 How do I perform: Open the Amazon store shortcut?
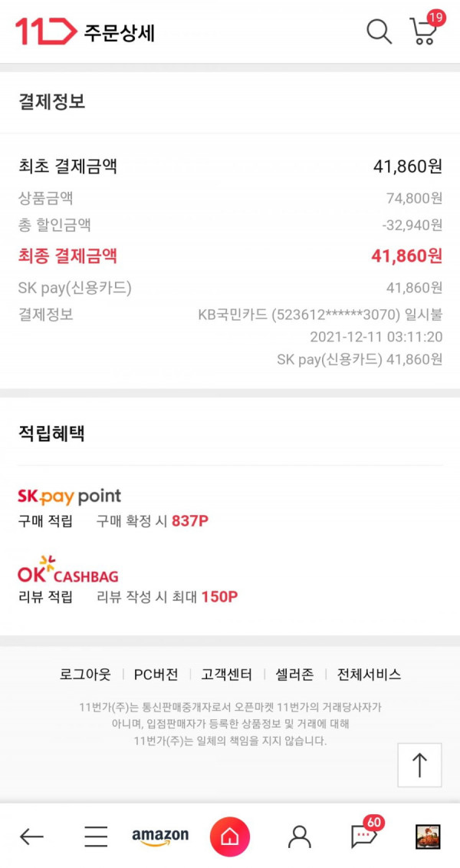pyautogui.click(x=159, y=837)
